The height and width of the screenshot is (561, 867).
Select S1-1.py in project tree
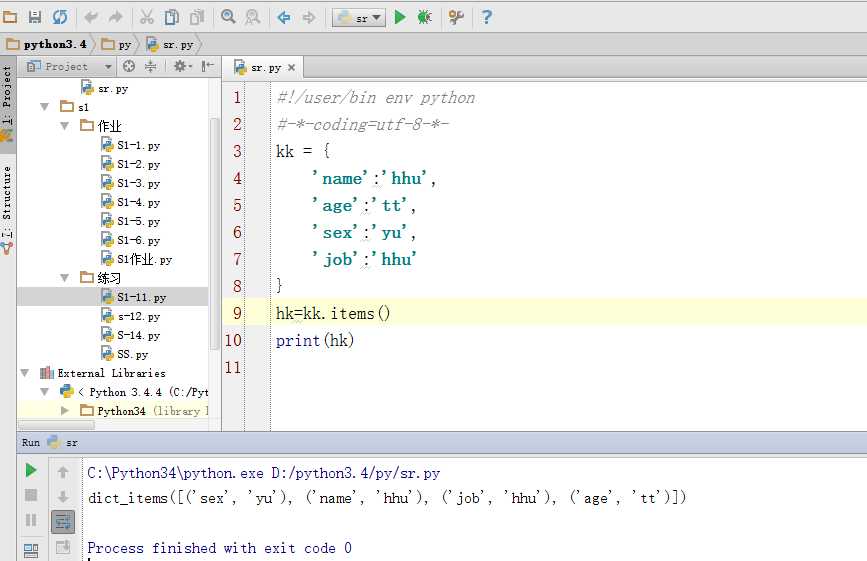pyautogui.click(x=131, y=145)
